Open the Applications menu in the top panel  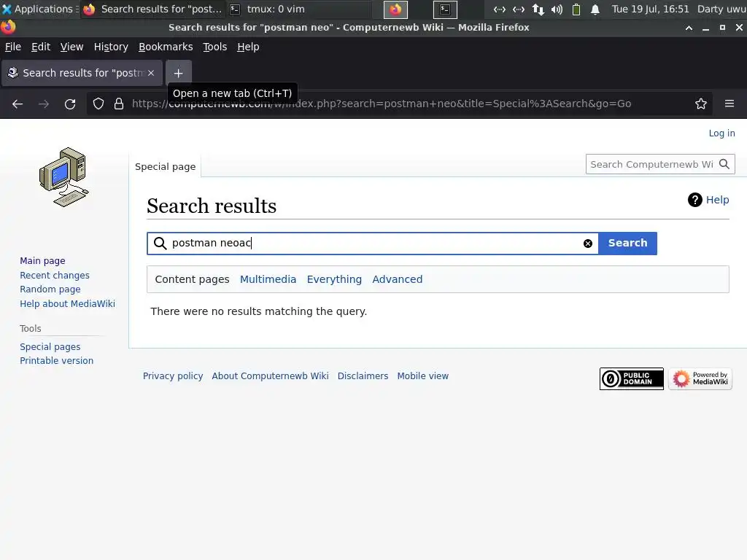[39, 9]
